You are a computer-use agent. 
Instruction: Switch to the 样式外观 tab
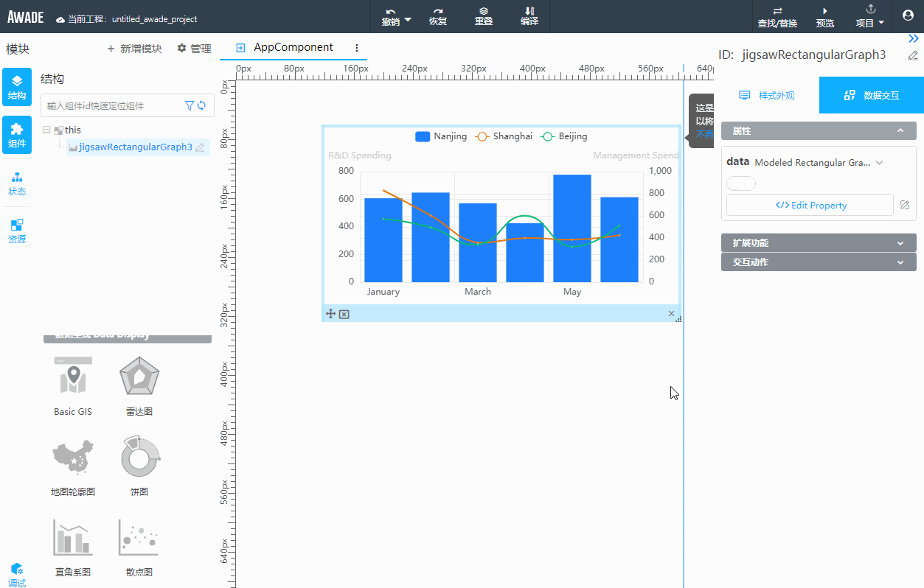click(768, 96)
